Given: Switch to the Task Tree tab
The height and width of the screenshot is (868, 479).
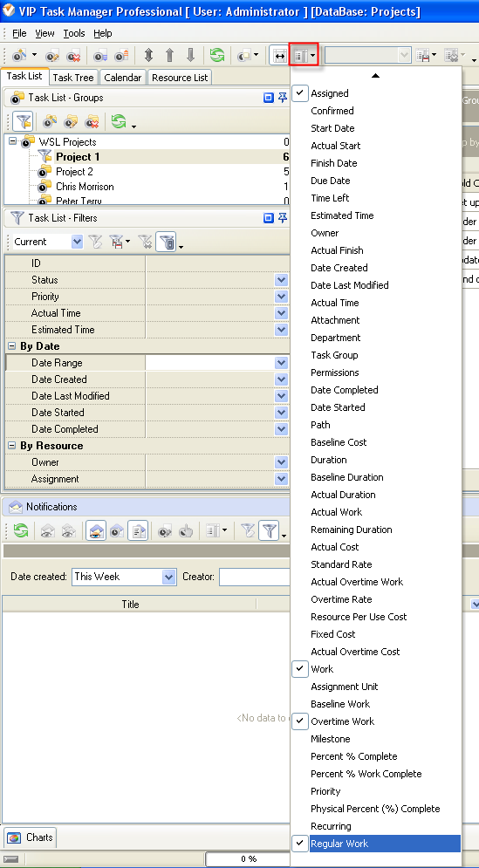Looking at the screenshot, I should pyautogui.click(x=73, y=78).
